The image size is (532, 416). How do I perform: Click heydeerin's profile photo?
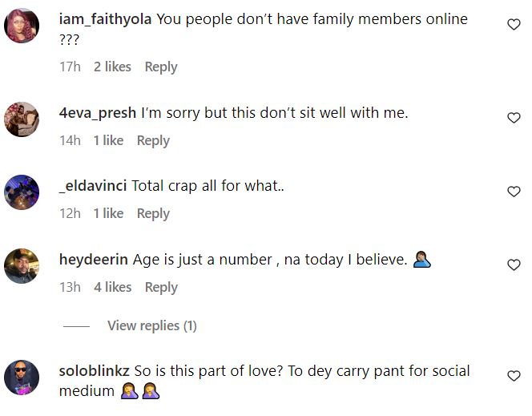[x=22, y=266]
